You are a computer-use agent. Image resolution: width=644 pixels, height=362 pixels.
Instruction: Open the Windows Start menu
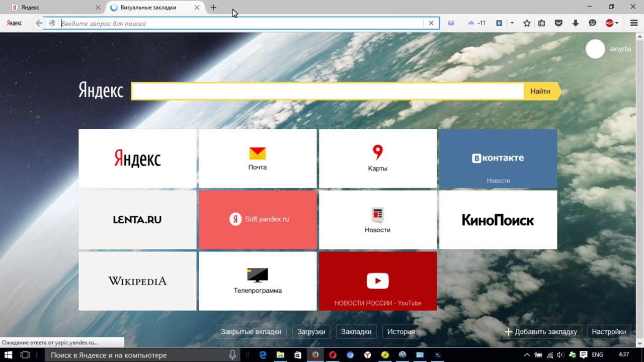[x=8, y=355]
